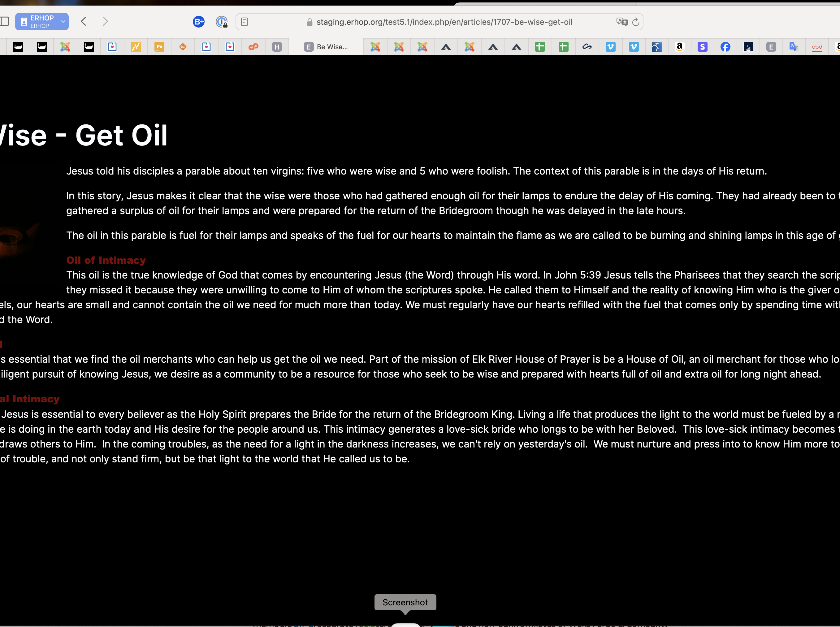Expand the ERHOP profile dropdown

click(x=63, y=22)
